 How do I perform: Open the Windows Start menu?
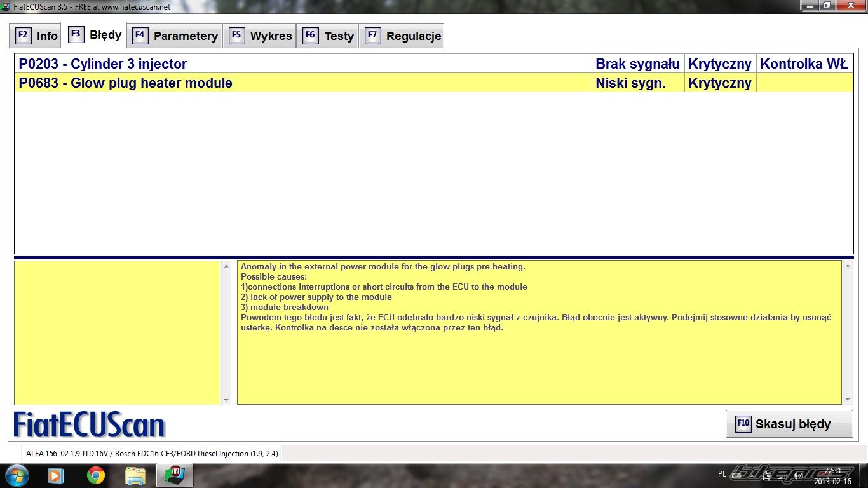(x=16, y=475)
